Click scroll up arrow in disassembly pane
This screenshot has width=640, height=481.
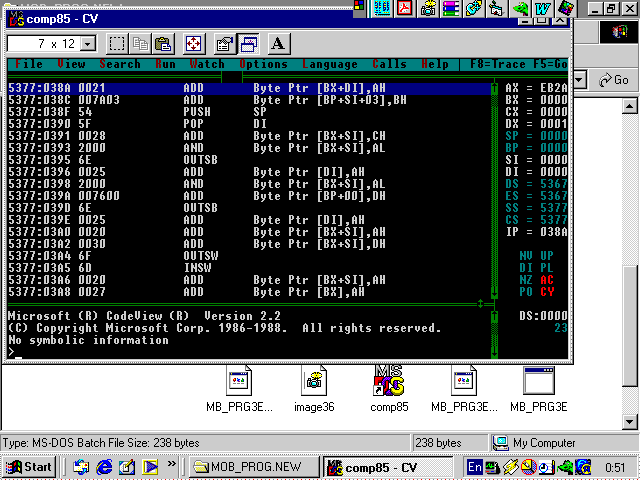[494, 88]
